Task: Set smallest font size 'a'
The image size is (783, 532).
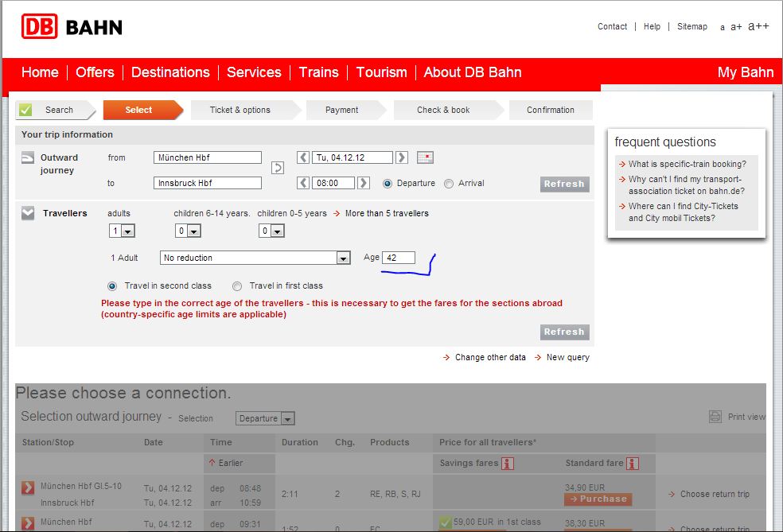Action: tap(722, 28)
